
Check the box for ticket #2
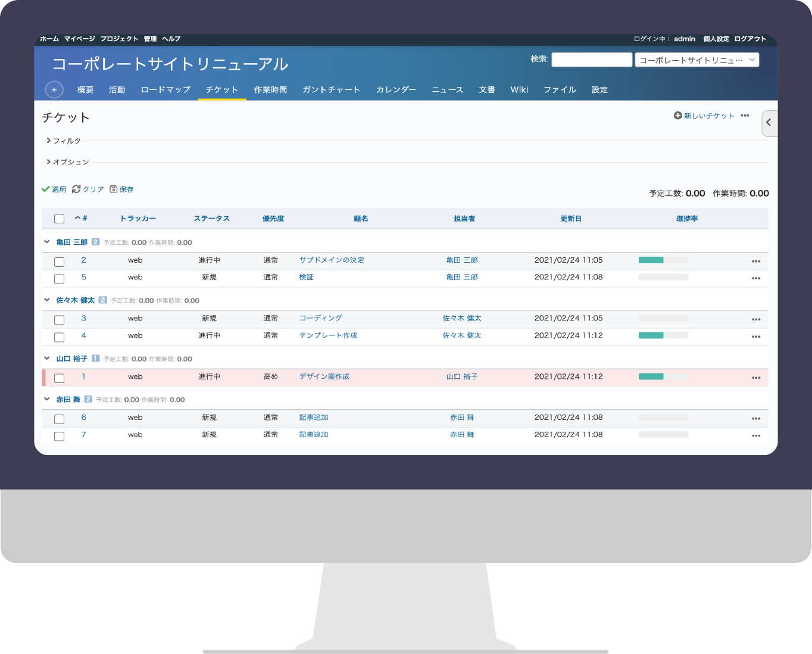59,262
